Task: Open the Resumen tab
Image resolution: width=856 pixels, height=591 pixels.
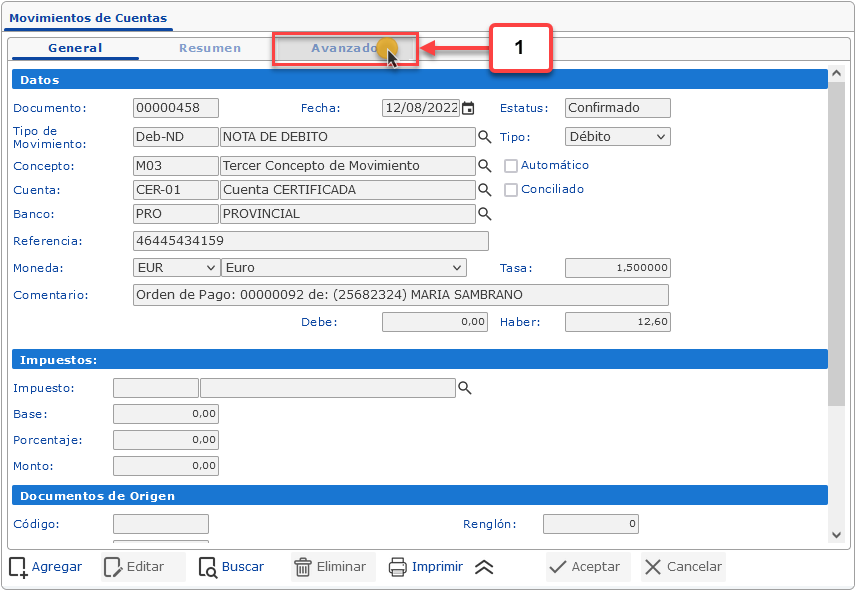Action: coord(210,48)
